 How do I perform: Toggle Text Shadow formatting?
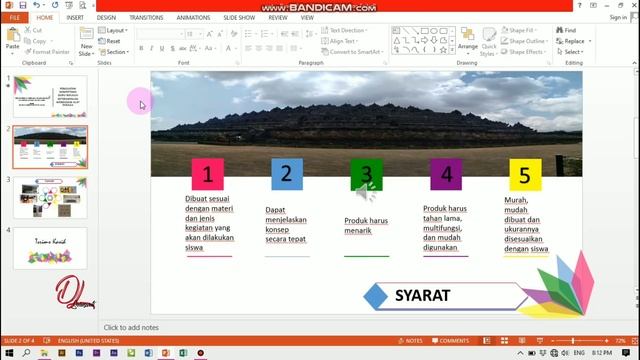173,49
